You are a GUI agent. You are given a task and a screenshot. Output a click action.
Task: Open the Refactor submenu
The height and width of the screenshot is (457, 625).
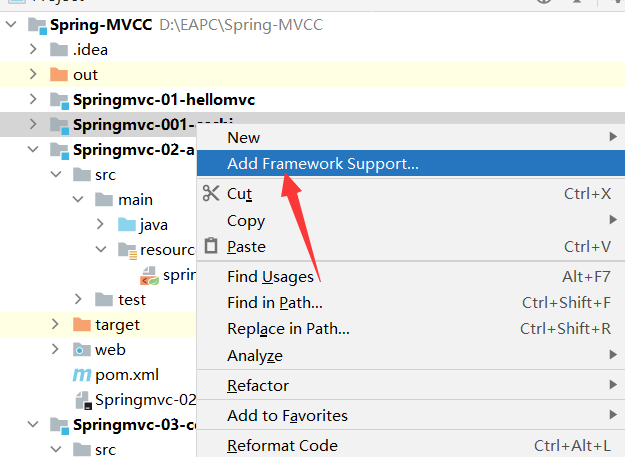point(411,385)
